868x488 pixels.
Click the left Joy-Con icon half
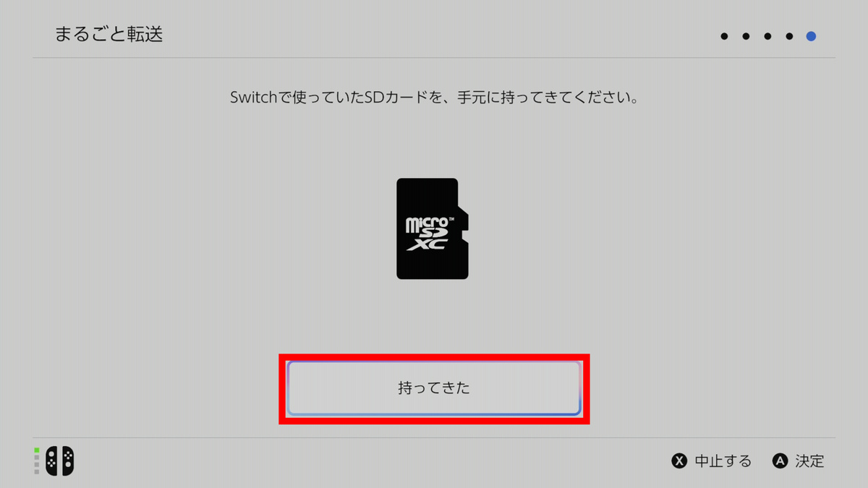[52, 461]
